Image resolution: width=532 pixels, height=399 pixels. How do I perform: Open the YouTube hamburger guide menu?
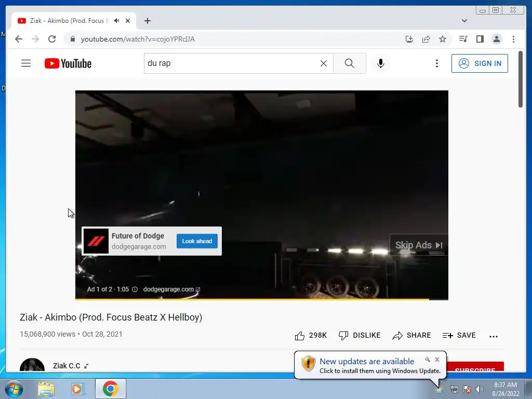pos(26,63)
